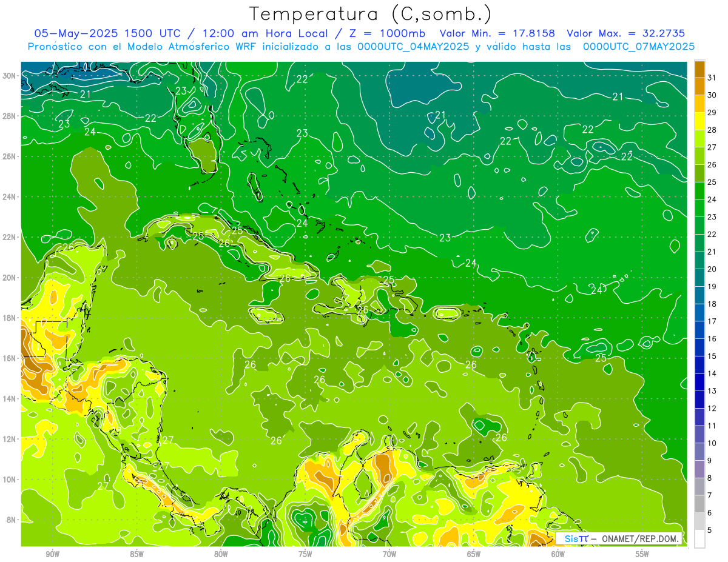Click the "14N" latitude axis label

coord(9,398)
